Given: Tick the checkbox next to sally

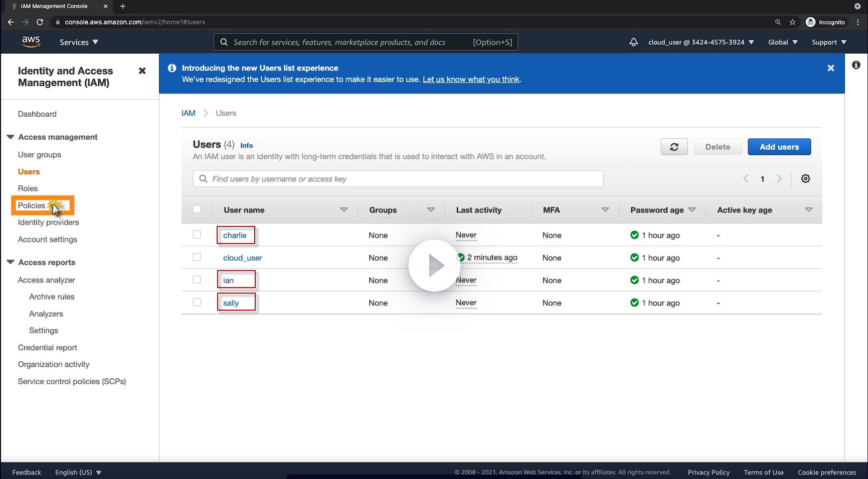Looking at the screenshot, I should (197, 303).
